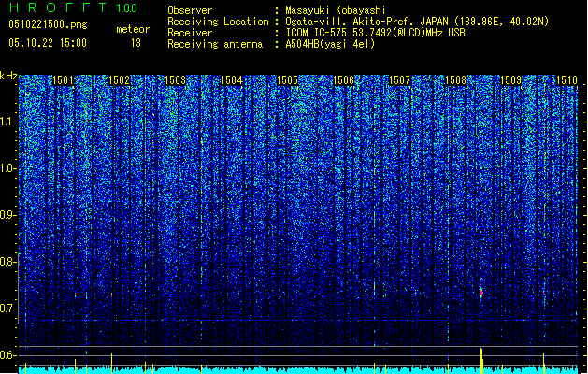Click the 1501 time marker
The width and height of the screenshot is (588, 374).
coord(63,80)
